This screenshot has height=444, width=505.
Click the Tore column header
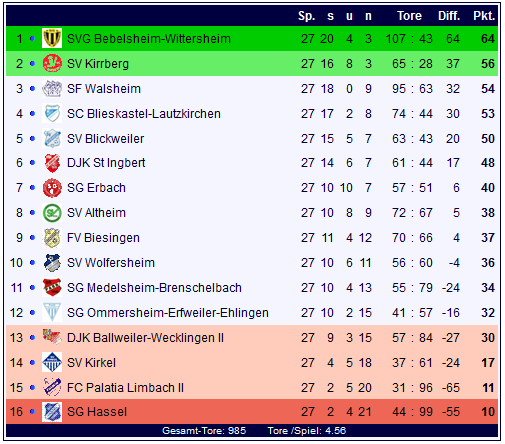click(409, 16)
